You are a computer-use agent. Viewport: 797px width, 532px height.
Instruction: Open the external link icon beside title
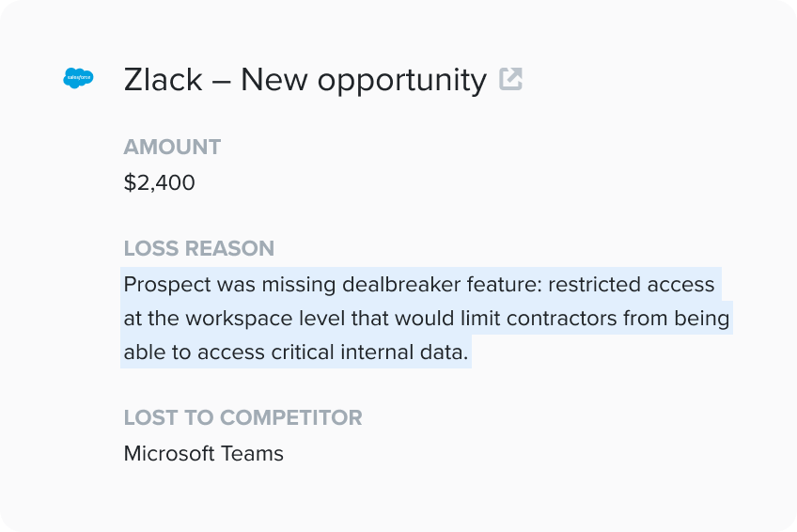pyautogui.click(x=510, y=79)
